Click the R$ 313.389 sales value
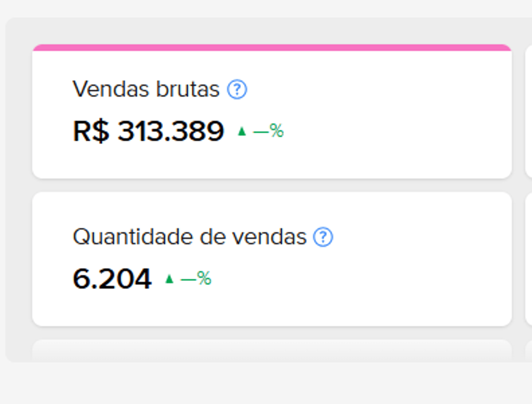This screenshot has height=404, width=532. pos(148,131)
